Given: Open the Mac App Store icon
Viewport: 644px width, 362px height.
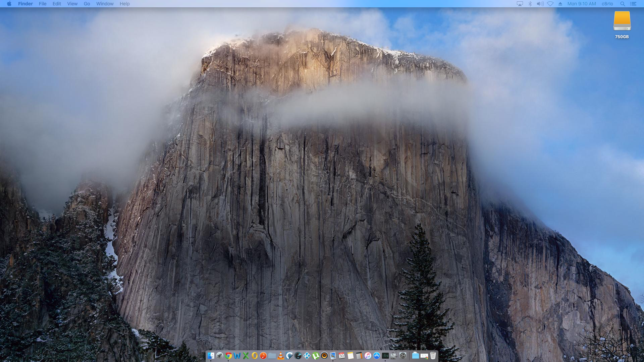Looking at the screenshot, I should (377, 356).
